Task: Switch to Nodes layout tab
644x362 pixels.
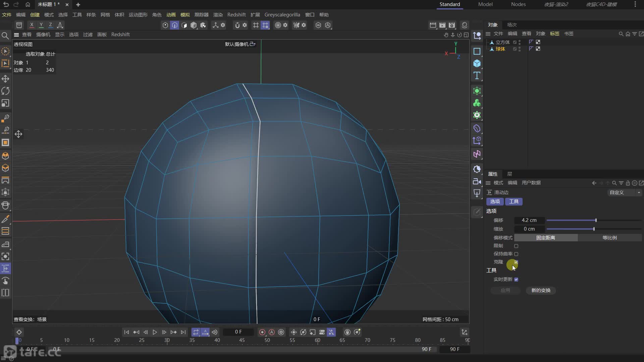Action: pyautogui.click(x=518, y=4)
